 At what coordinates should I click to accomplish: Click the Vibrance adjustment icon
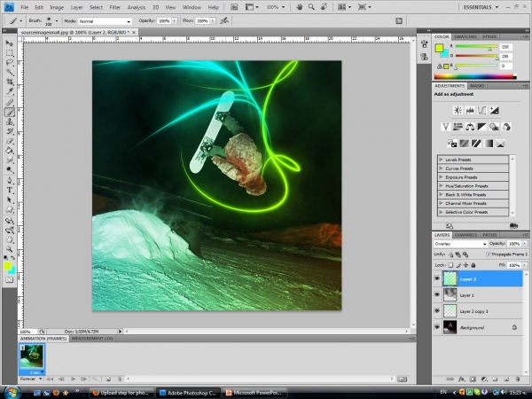click(445, 127)
